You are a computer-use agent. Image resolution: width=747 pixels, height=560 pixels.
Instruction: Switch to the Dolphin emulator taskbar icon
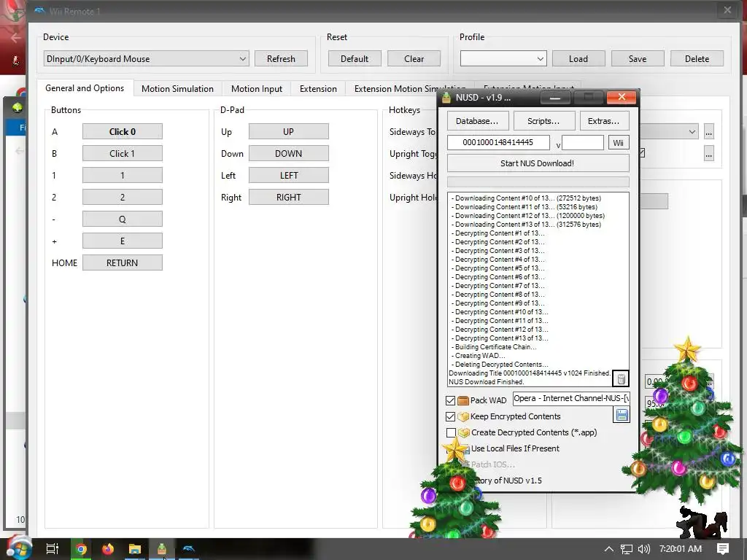pyautogui.click(x=189, y=549)
